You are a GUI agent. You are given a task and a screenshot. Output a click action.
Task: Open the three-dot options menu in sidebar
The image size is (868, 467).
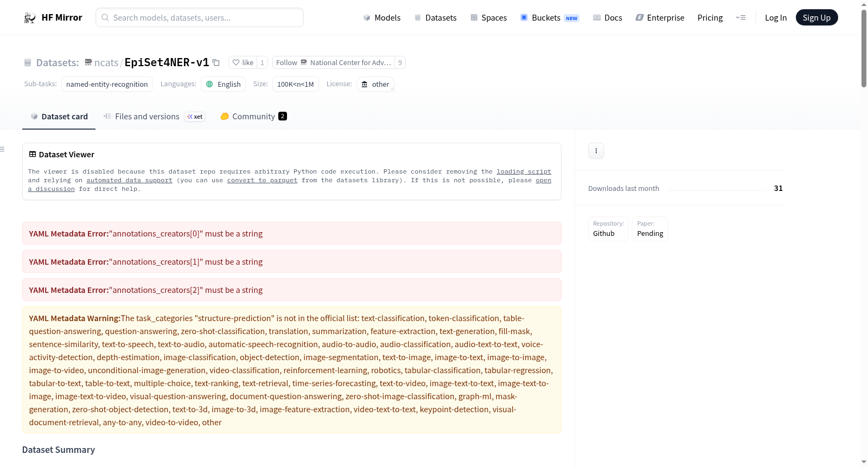tap(596, 151)
